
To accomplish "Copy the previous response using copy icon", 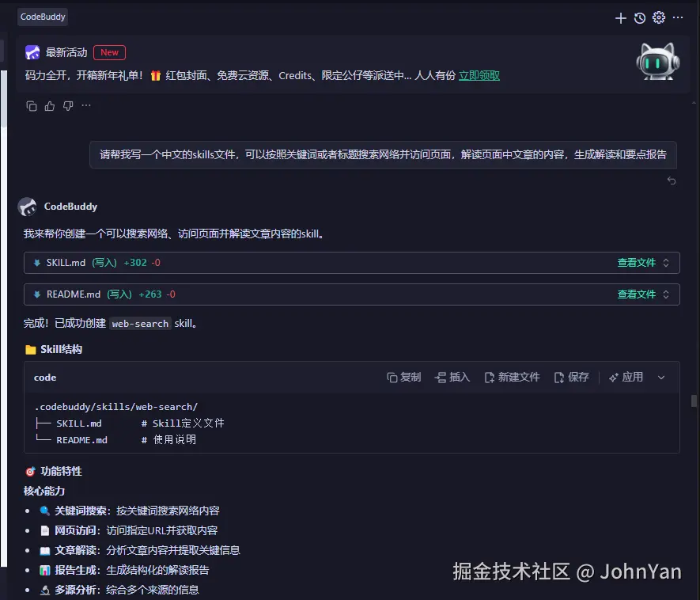I will (32, 106).
